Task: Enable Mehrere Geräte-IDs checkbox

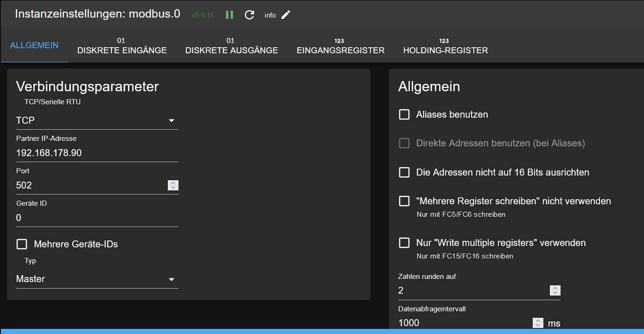Action: click(22, 244)
